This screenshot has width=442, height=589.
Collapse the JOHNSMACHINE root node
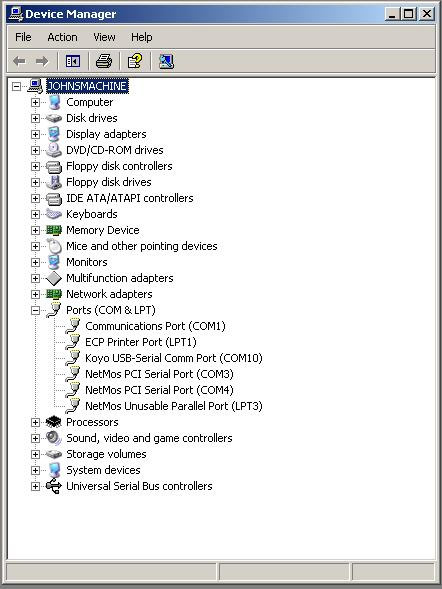tap(16, 86)
